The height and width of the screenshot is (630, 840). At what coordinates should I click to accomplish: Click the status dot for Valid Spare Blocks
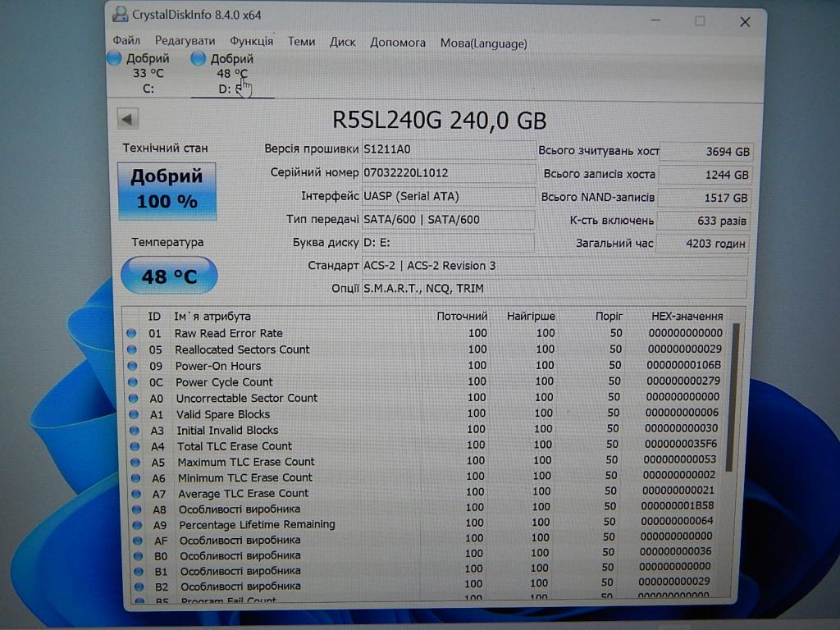[x=134, y=414]
